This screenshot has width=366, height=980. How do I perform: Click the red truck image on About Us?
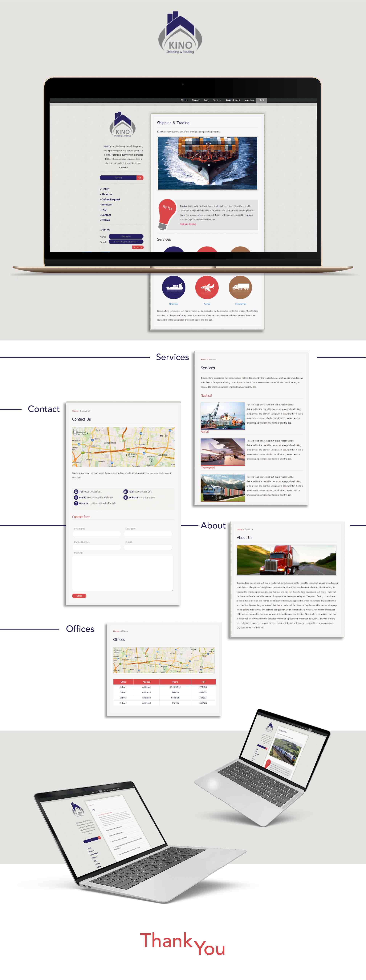point(287,560)
